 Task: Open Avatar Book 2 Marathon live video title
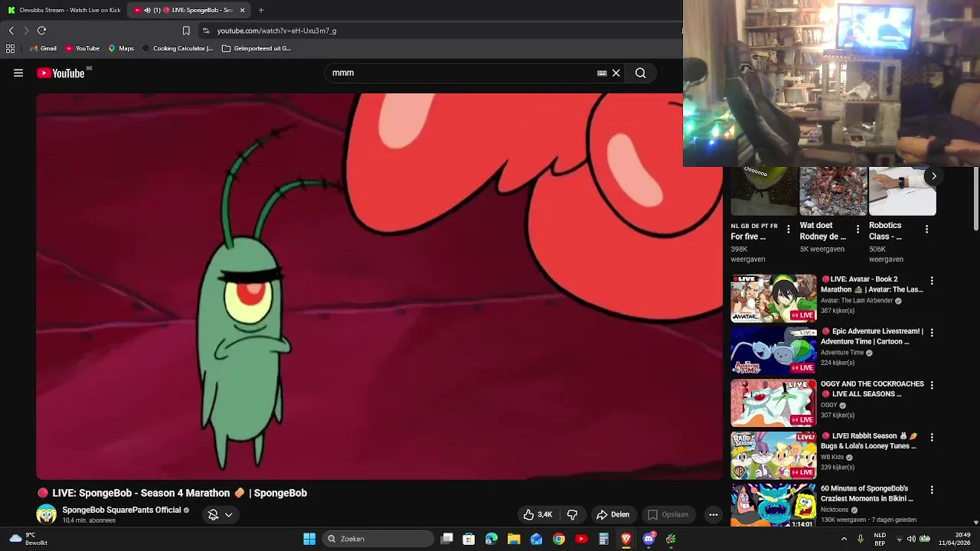point(872,285)
